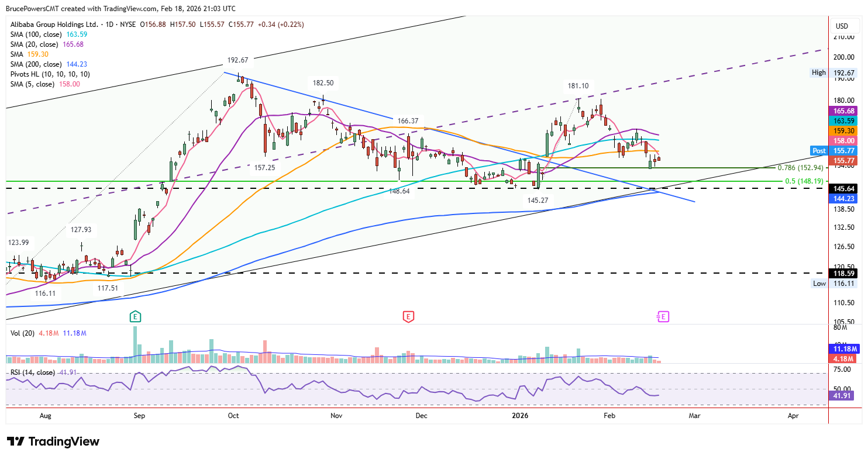Screen dimensions: 868x459
Task: Click the 157.25 pivot low label
Action: click(266, 167)
